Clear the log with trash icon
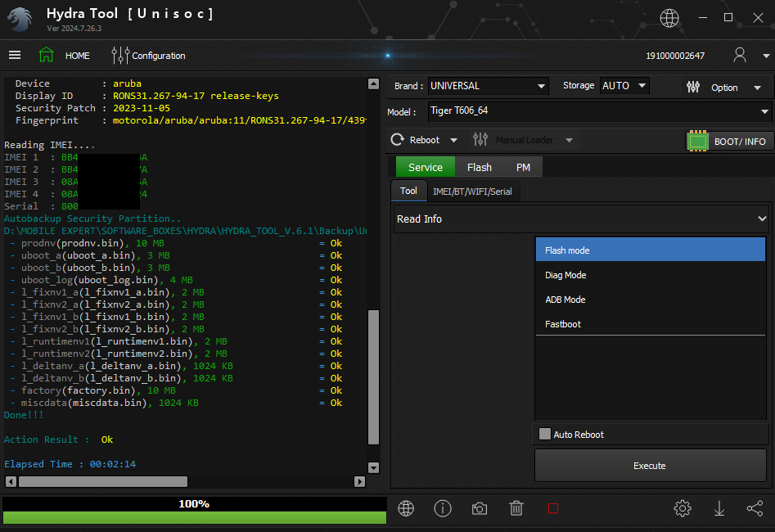Image resolution: width=775 pixels, height=532 pixels. click(516, 508)
